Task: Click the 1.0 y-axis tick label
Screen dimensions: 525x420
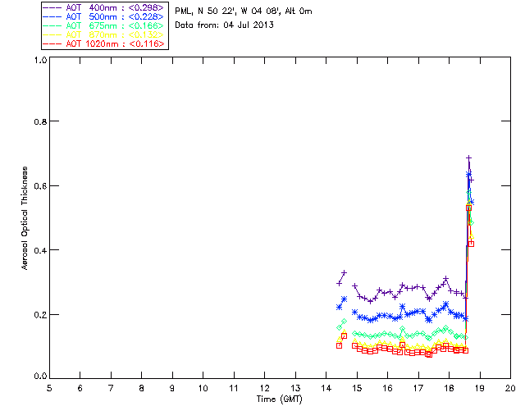Action: click(40, 60)
